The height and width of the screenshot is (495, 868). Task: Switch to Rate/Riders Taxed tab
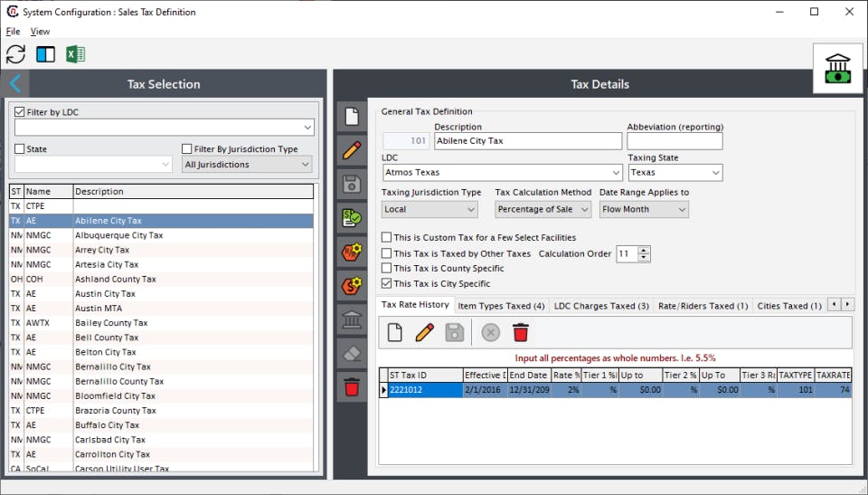coord(703,306)
